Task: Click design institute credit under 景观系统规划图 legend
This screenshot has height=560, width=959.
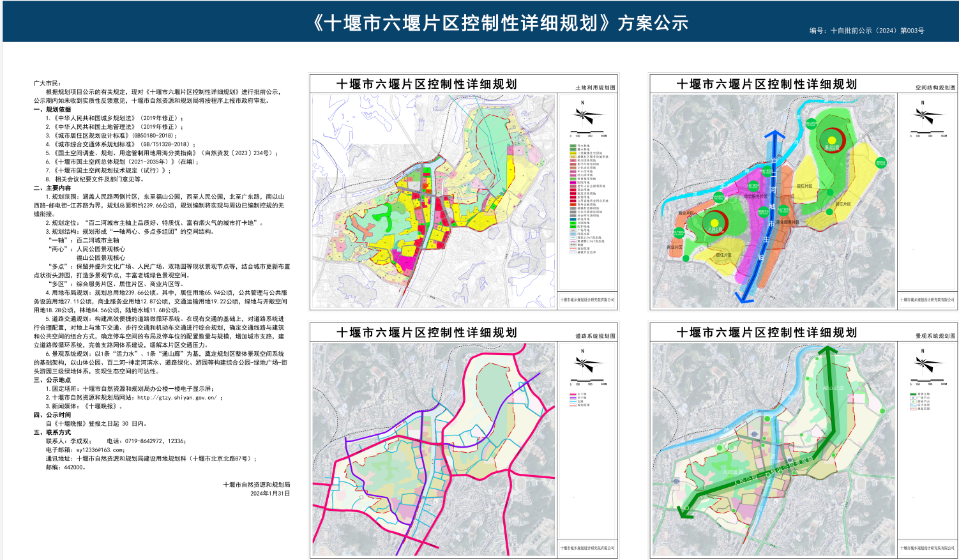Action: (x=927, y=548)
